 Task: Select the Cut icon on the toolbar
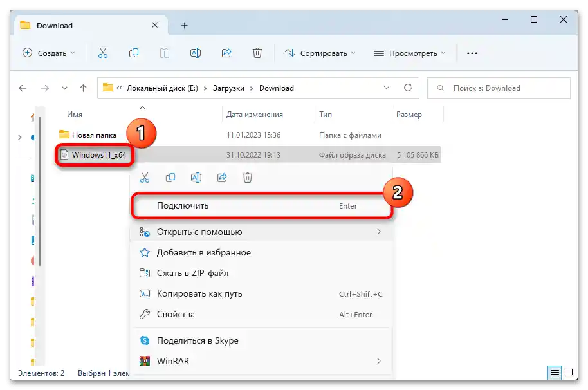103,53
